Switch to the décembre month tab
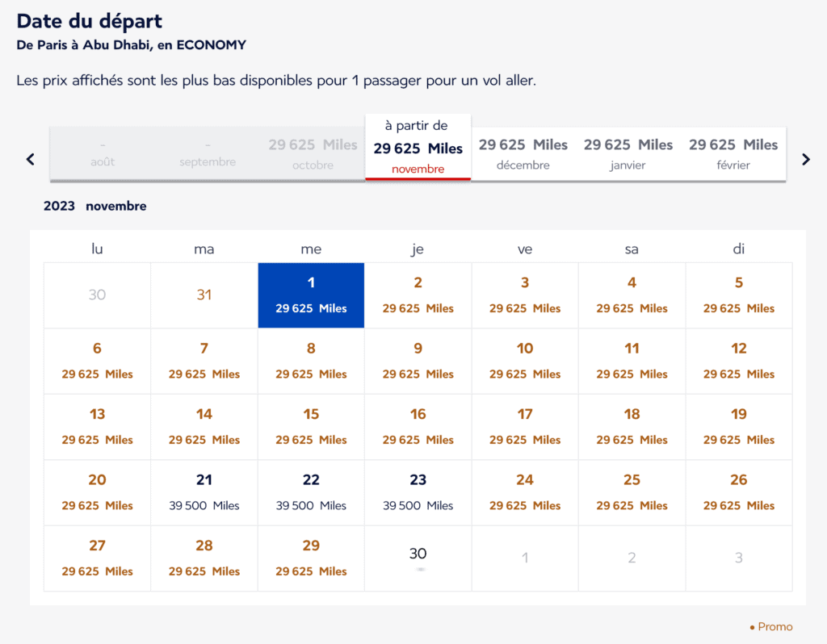 pyautogui.click(x=523, y=153)
